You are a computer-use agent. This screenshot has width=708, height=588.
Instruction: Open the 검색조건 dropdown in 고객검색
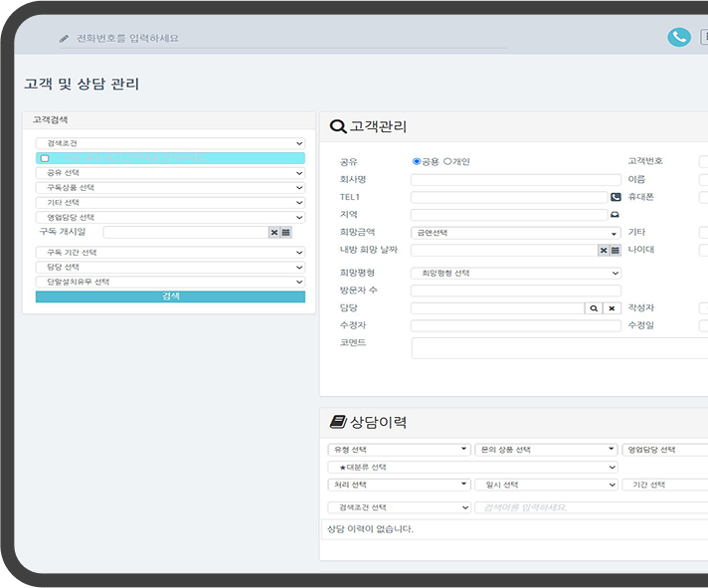pos(170,143)
